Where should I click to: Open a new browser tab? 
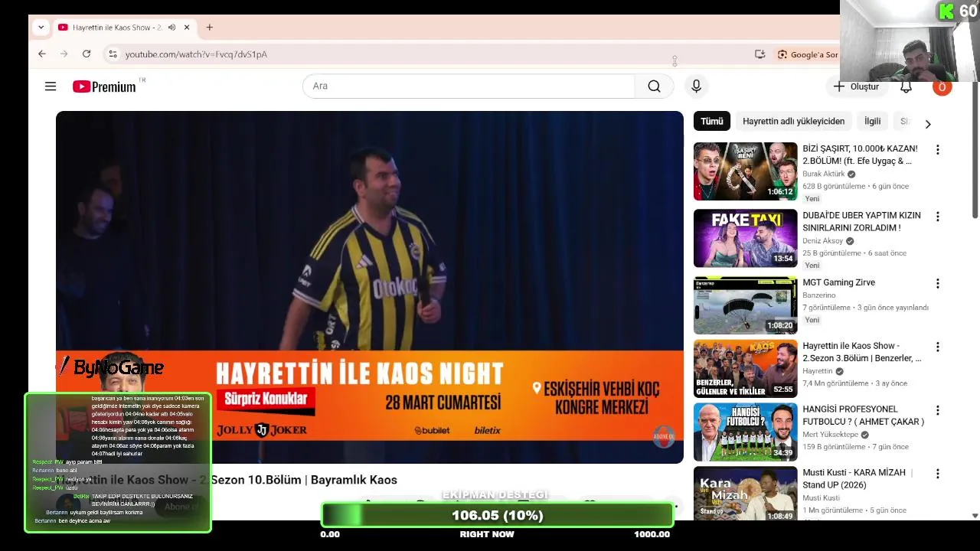(x=209, y=28)
